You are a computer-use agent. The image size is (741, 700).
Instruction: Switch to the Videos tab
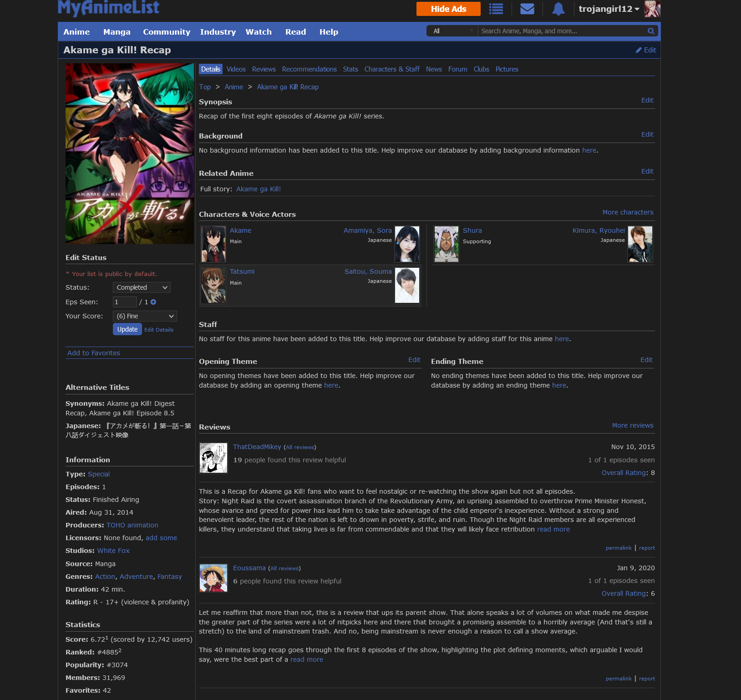236,69
